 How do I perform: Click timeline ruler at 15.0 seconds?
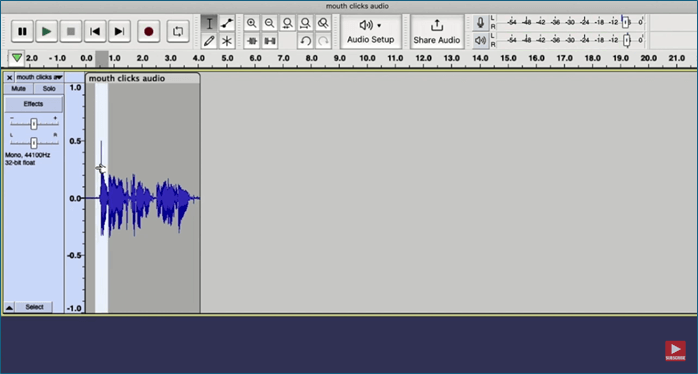coord(508,58)
